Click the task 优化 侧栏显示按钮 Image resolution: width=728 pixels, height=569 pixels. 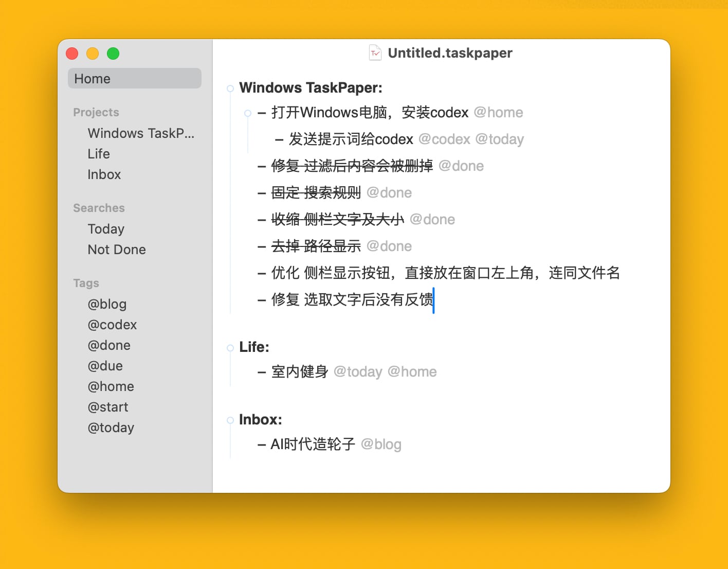click(445, 273)
